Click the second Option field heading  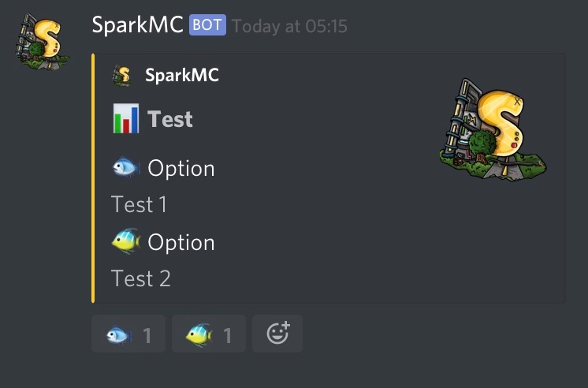click(x=181, y=242)
